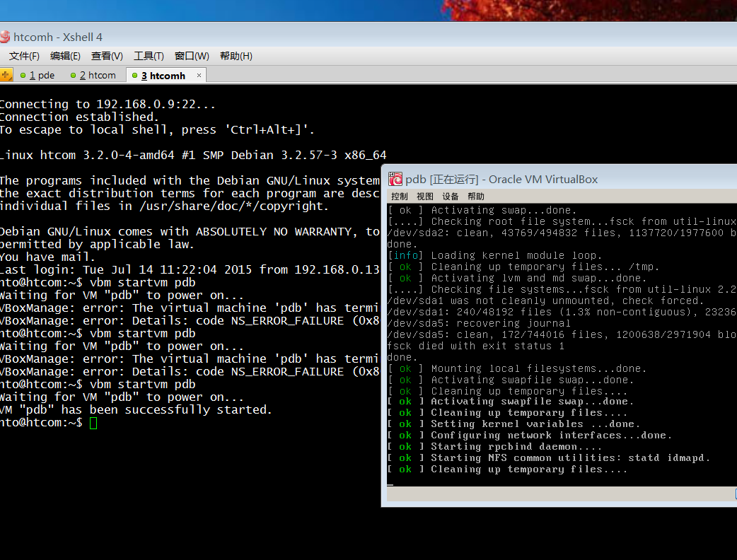Switch to the 2 htcom session tab
Viewport: 737px width, 560px height.
coord(93,75)
